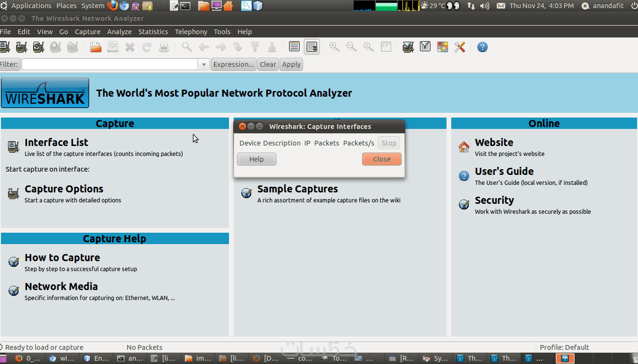Open the Telephony menu

click(x=191, y=32)
